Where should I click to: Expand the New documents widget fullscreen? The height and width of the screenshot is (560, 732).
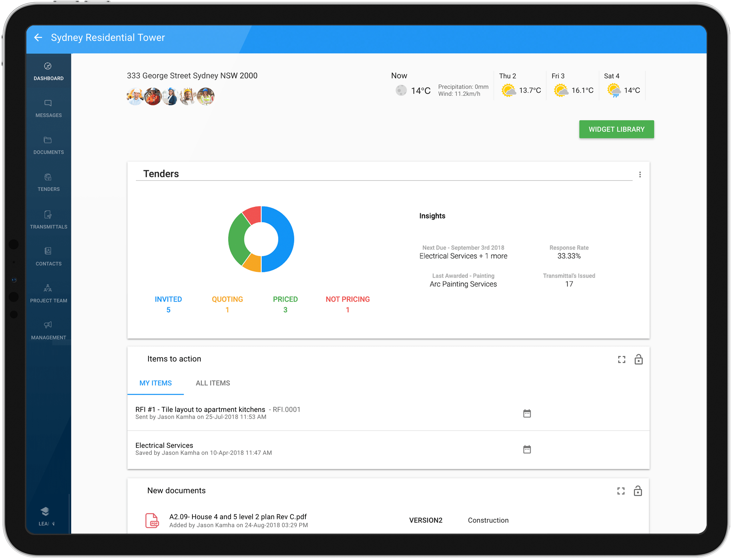click(x=621, y=491)
